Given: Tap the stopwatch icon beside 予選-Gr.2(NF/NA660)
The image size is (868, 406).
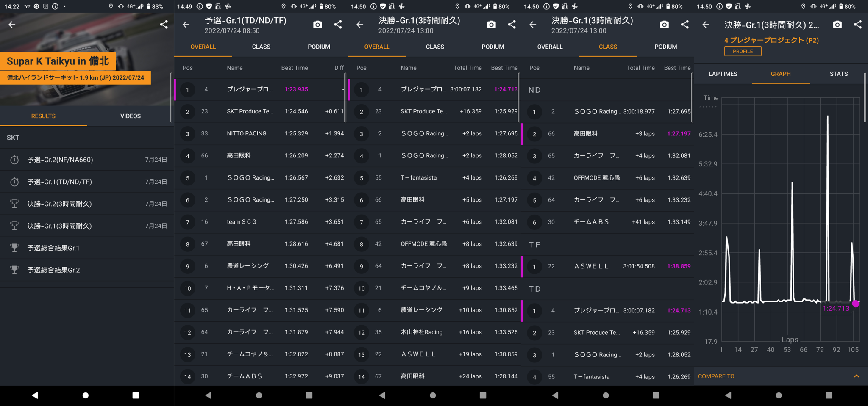Looking at the screenshot, I should [14, 160].
